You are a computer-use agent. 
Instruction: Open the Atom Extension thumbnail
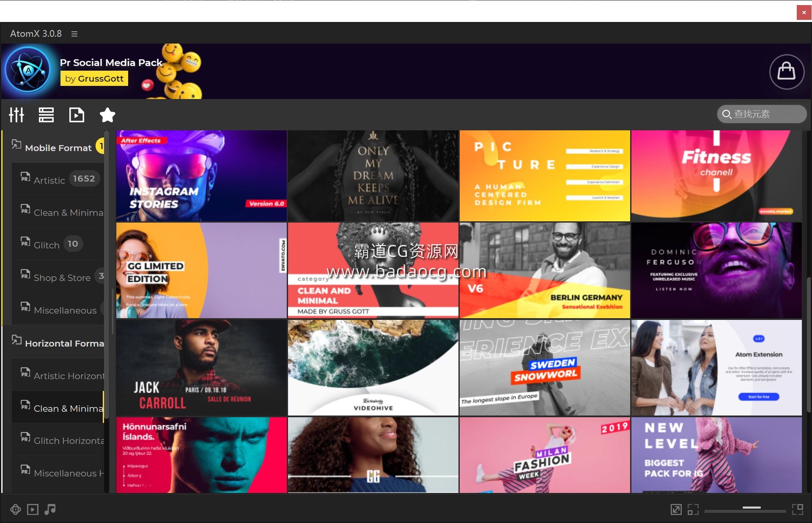(716, 367)
